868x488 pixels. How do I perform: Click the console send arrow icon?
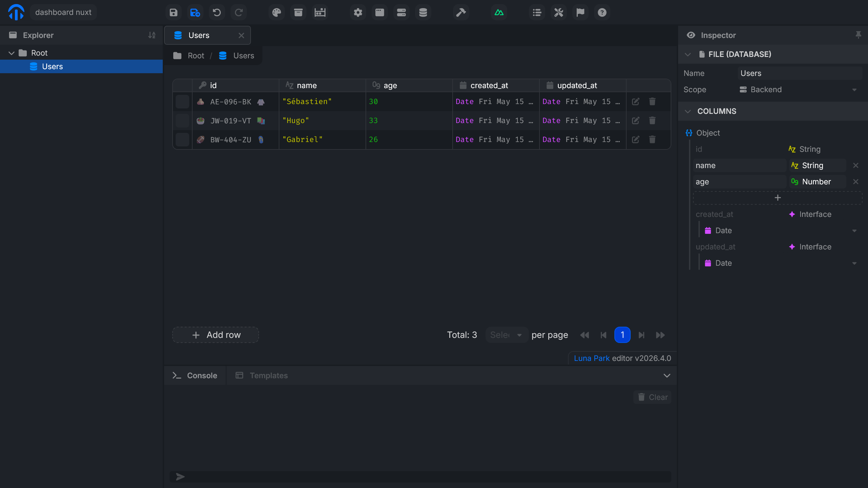point(180,477)
